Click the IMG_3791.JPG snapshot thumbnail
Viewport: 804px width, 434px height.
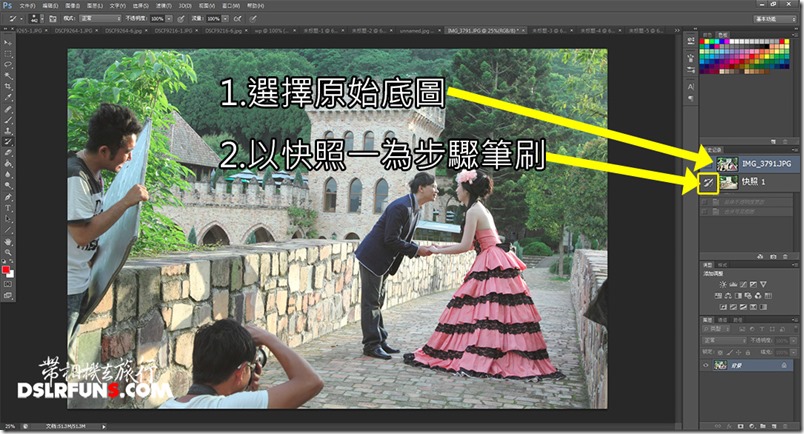[726, 164]
